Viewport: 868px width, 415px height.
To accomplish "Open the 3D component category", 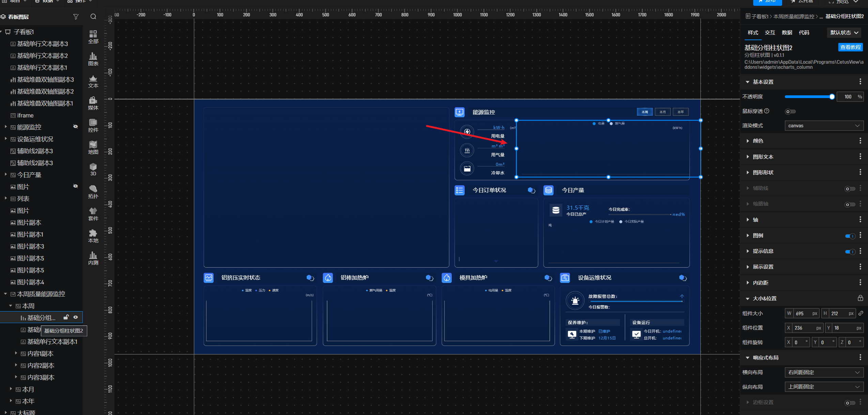I will pos(93,169).
